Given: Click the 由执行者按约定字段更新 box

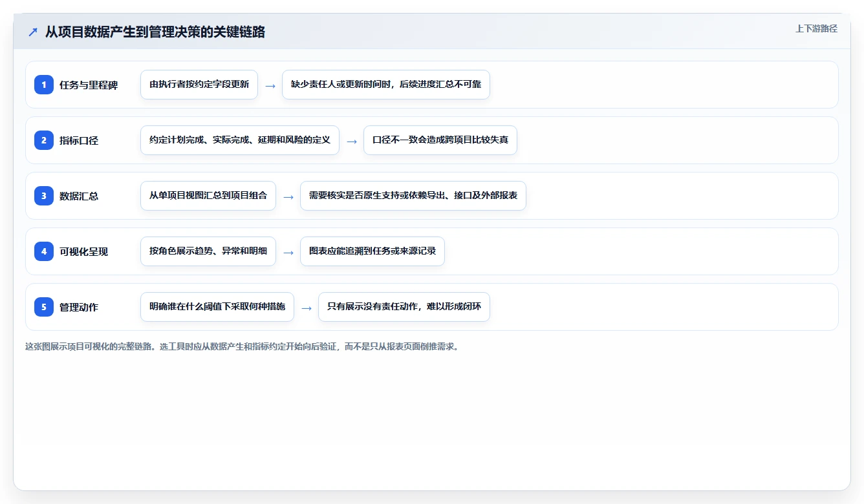Looking at the screenshot, I should pos(199,85).
